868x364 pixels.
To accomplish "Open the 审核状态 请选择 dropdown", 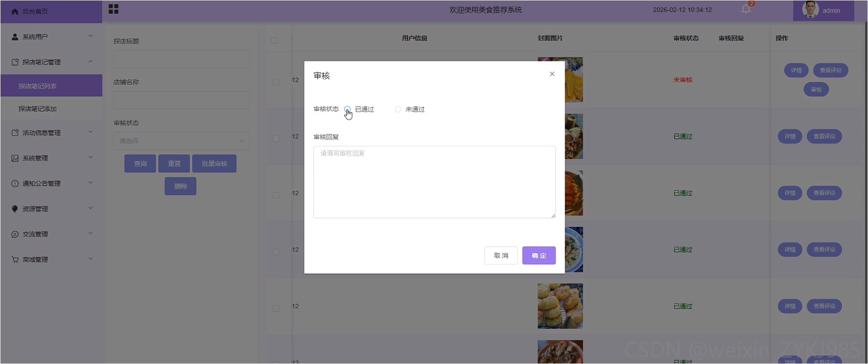I will [181, 141].
